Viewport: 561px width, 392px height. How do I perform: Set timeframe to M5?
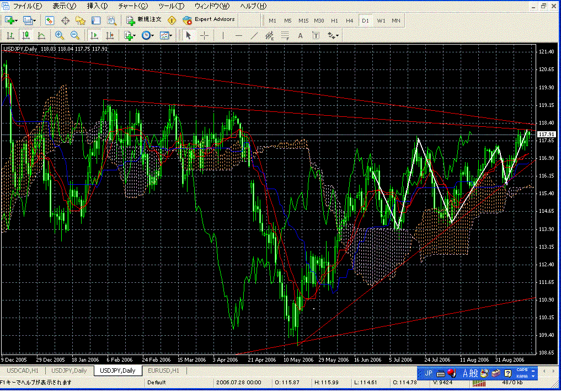287,21
